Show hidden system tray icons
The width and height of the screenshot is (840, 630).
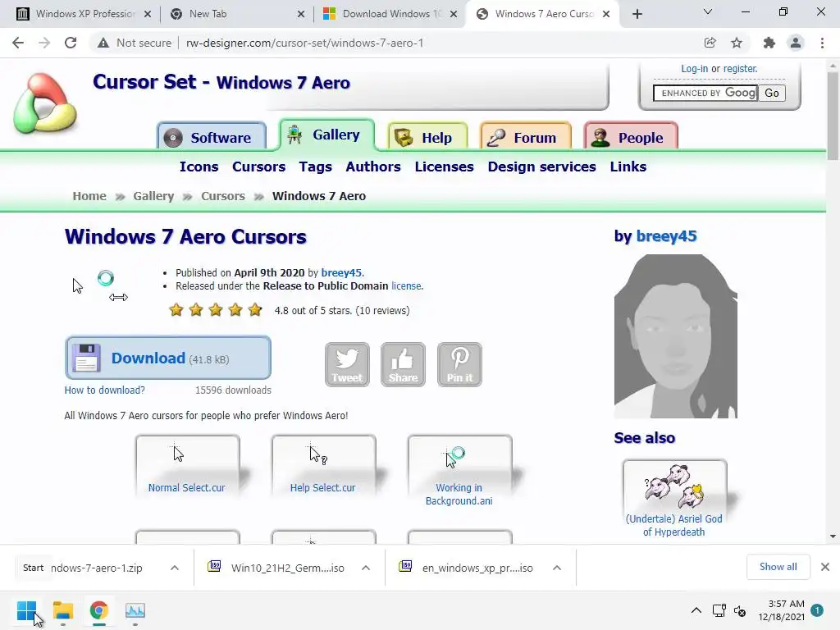coord(696,610)
